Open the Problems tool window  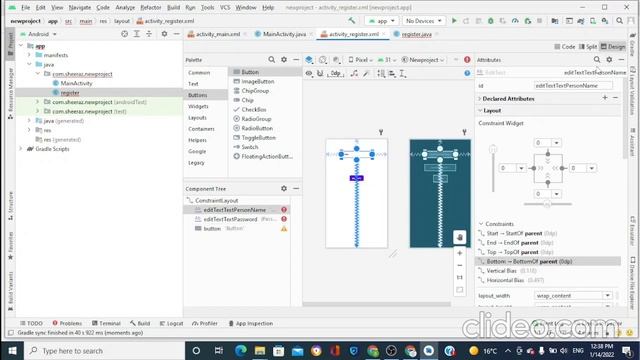[x=67, y=323]
